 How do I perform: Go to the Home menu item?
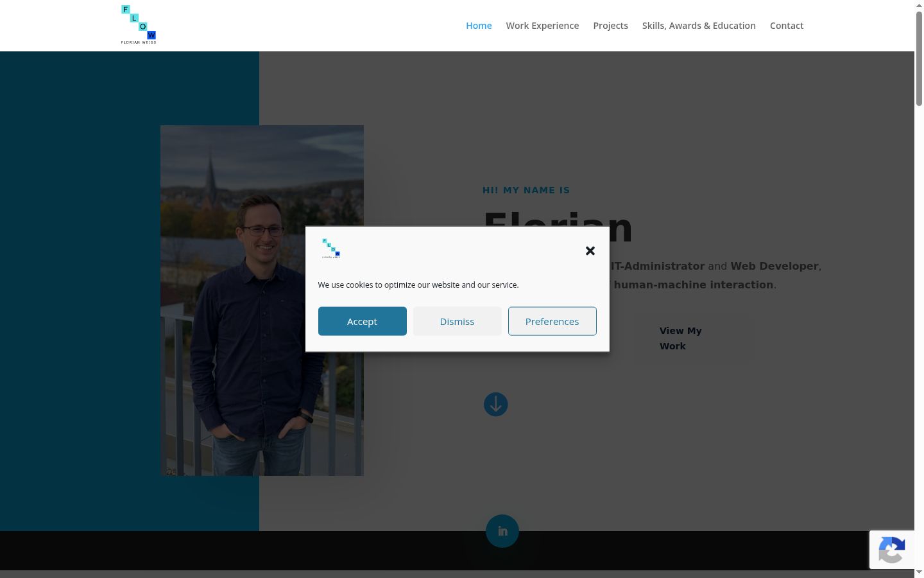click(x=479, y=26)
